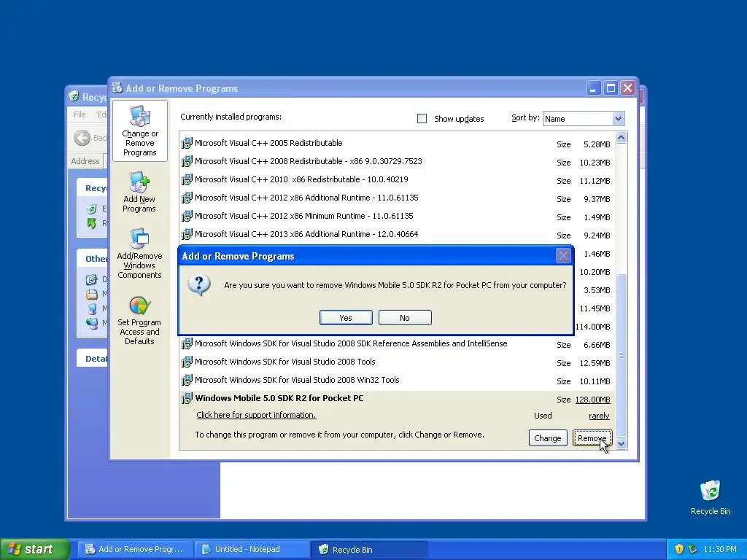
Task: Open Set Program Access and Defaults
Action: [139, 321]
